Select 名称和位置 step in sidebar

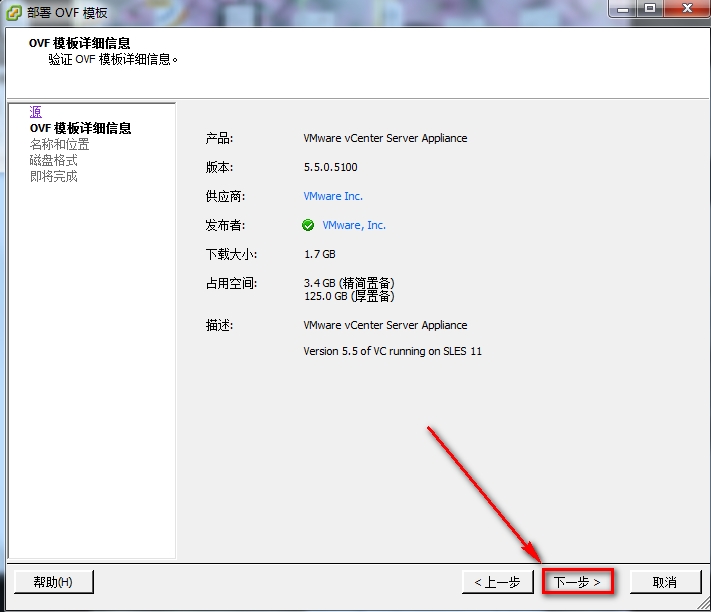[59, 144]
